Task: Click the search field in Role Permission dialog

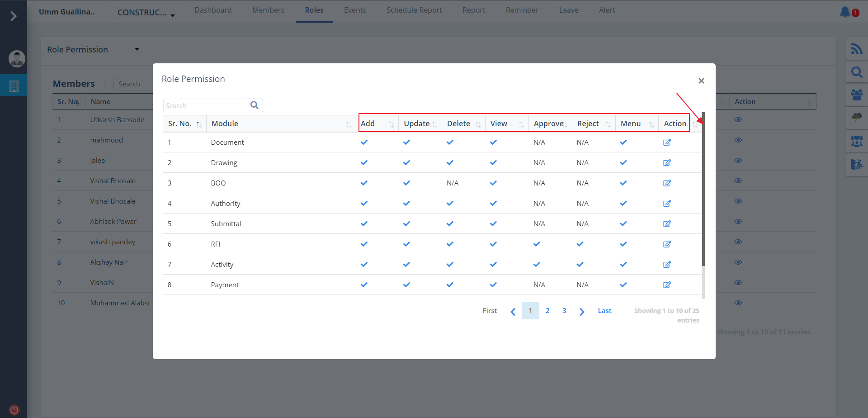Action: [206, 105]
